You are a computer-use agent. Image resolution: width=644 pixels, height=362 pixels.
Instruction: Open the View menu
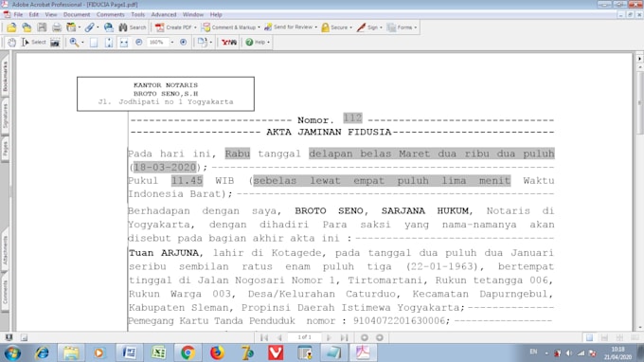point(51,14)
